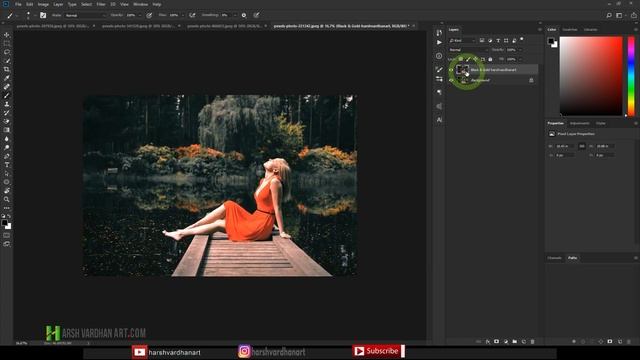
Task: Click the hue slider in Color panel
Action: click(631, 76)
